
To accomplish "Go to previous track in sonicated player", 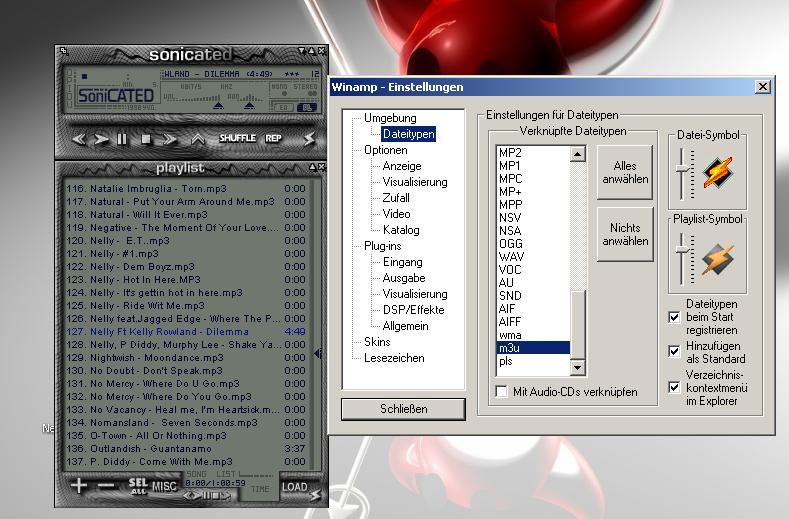I will [x=78, y=139].
